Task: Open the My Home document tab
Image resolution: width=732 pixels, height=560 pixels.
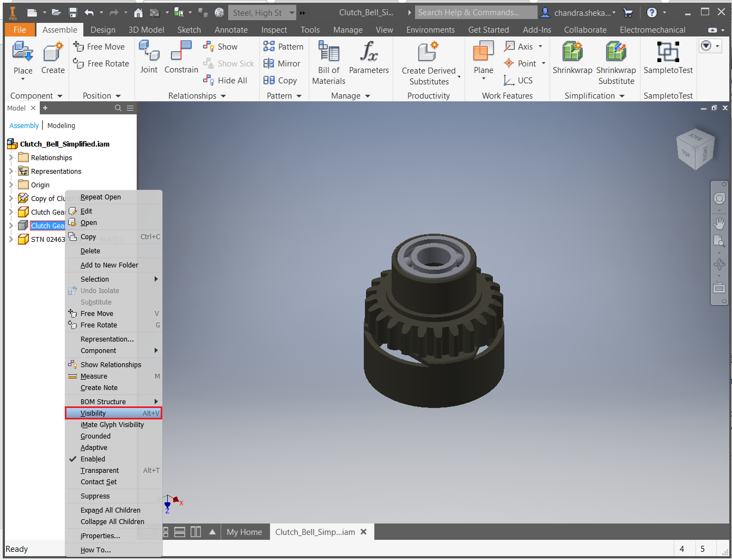Action: pos(244,532)
